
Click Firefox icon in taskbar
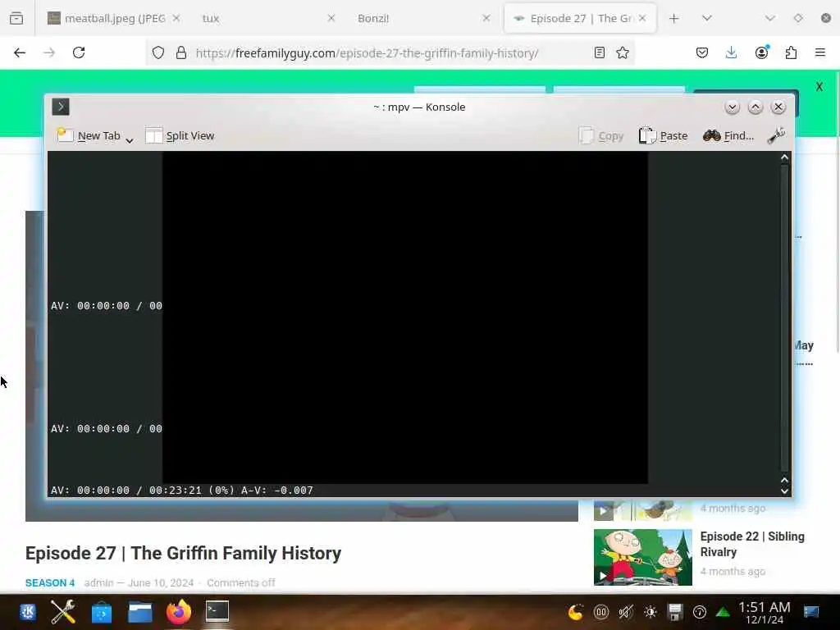click(179, 611)
